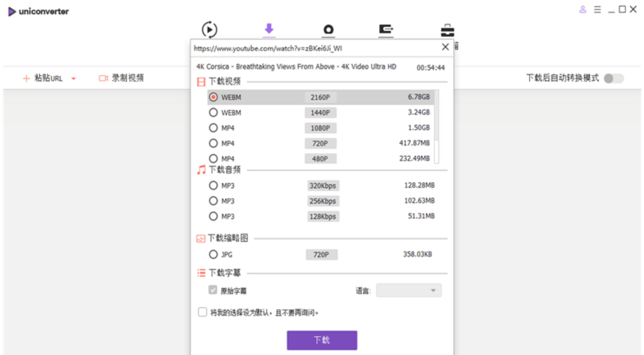Select MP3 320Kbps audio option

[213, 186]
